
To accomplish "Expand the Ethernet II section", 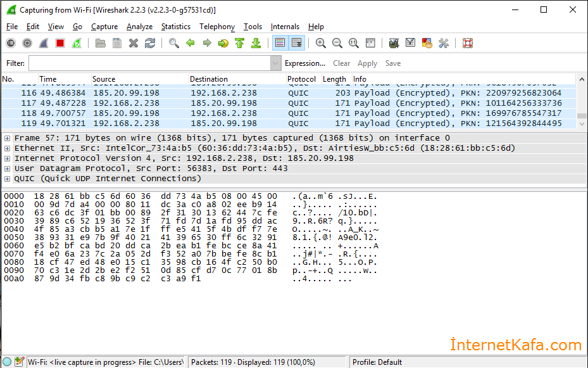I will point(7,149).
